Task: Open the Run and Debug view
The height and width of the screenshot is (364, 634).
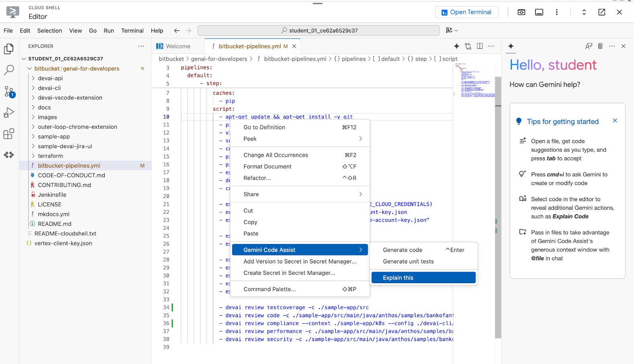Action: [x=9, y=113]
